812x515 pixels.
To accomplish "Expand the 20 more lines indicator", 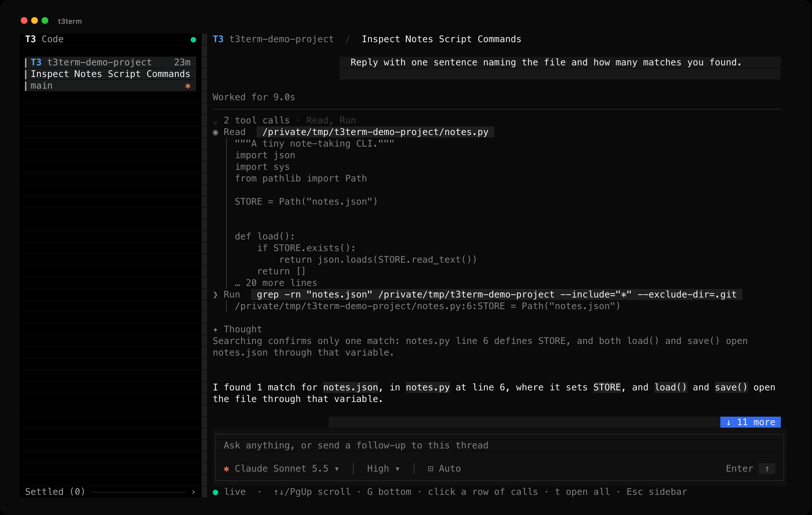I will point(276,283).
